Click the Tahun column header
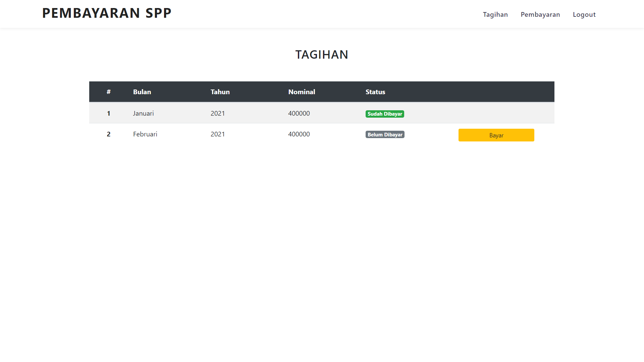644x362 pixels. [x=220, y=92]
